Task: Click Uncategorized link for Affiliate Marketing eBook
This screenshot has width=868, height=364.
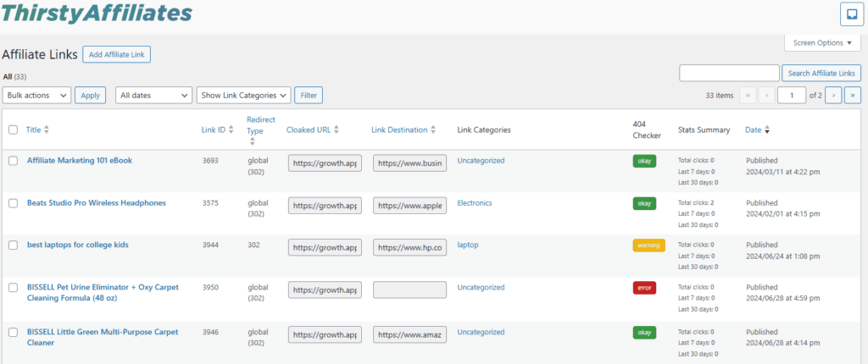Action: [481, 161]
